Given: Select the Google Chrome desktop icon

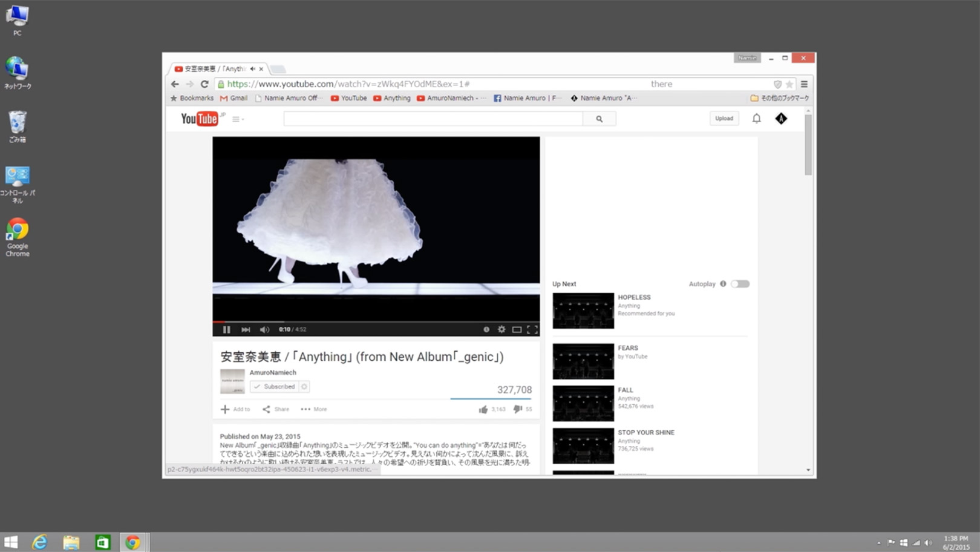Looking at the screenshot, I should (x=18, y=237).
